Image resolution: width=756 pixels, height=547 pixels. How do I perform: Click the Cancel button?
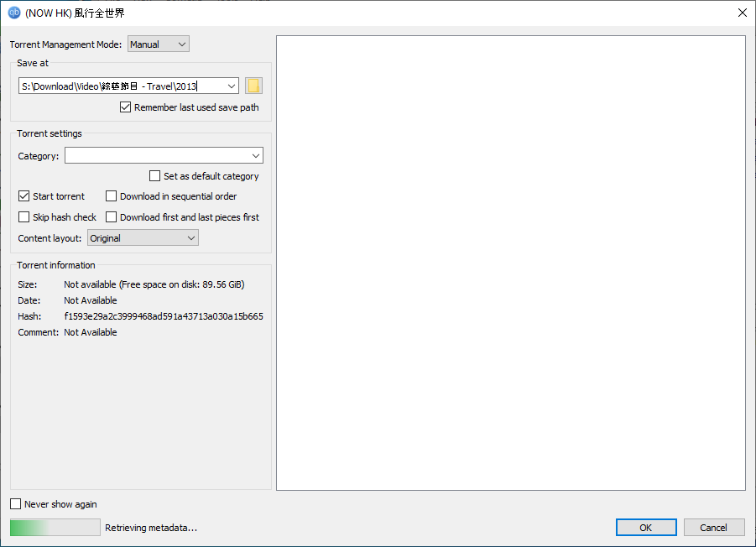[x=714, y=528]
